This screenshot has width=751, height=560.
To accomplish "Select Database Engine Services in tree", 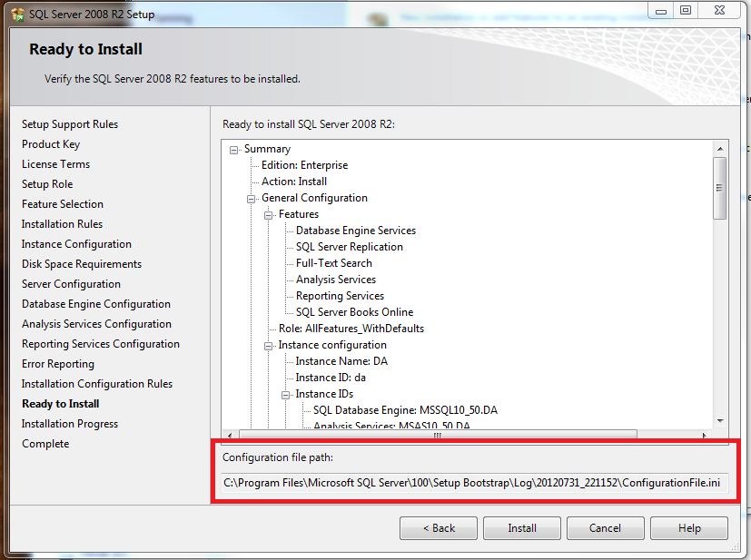I will pos(355,231).
